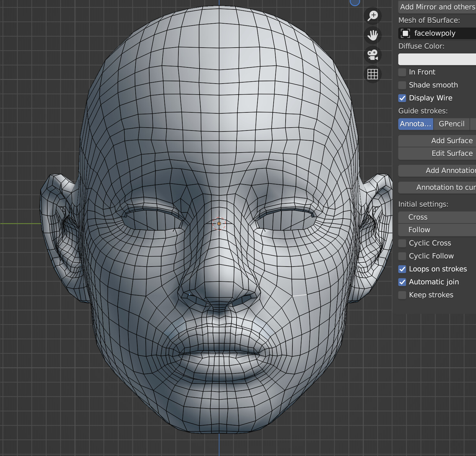This screenshot has width=476, height=456.
Task: Click the Add Surface button
Action: point(437,141)
